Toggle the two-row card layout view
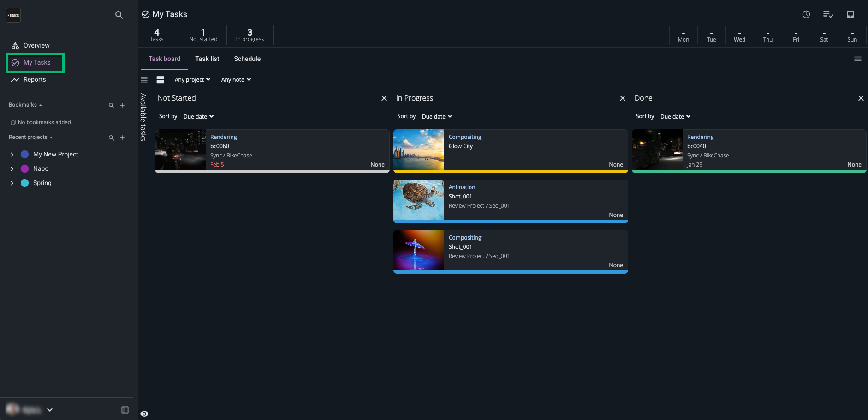The width and height of the screenshot is (868, 420). tap(160, 79)
